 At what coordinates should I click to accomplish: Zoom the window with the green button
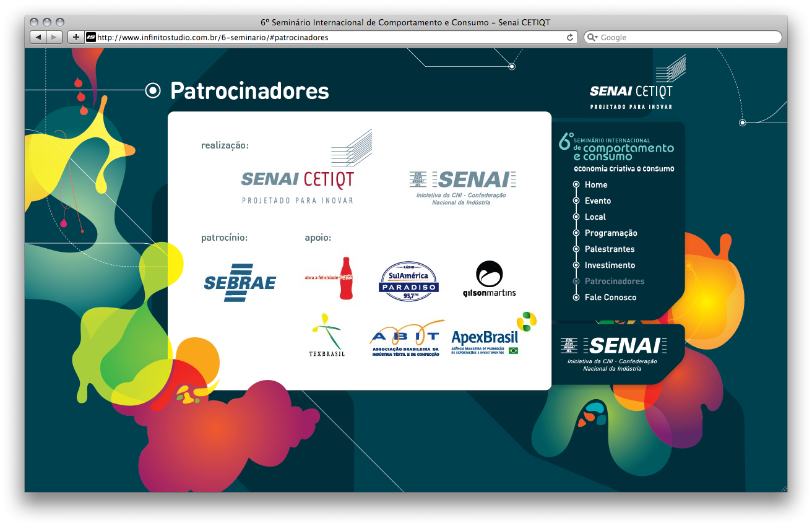tap(60, 22)
